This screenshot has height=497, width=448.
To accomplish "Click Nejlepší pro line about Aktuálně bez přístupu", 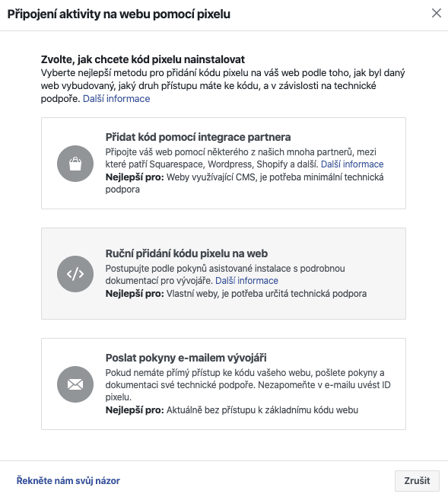I will click(x=232, y=409).
